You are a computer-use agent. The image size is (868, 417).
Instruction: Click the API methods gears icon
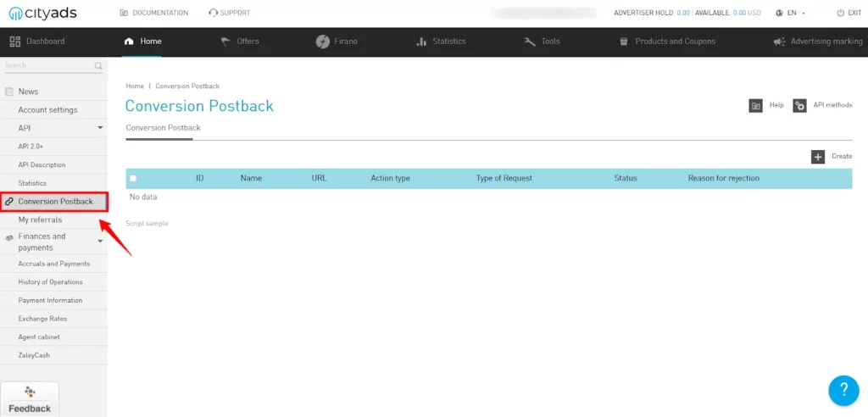[799, 105]
